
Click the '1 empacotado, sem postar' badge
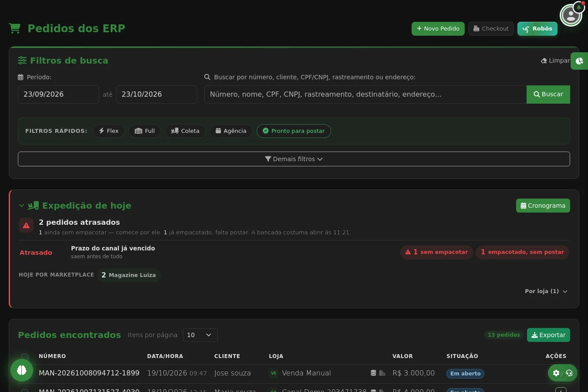(x=522, y=252)
